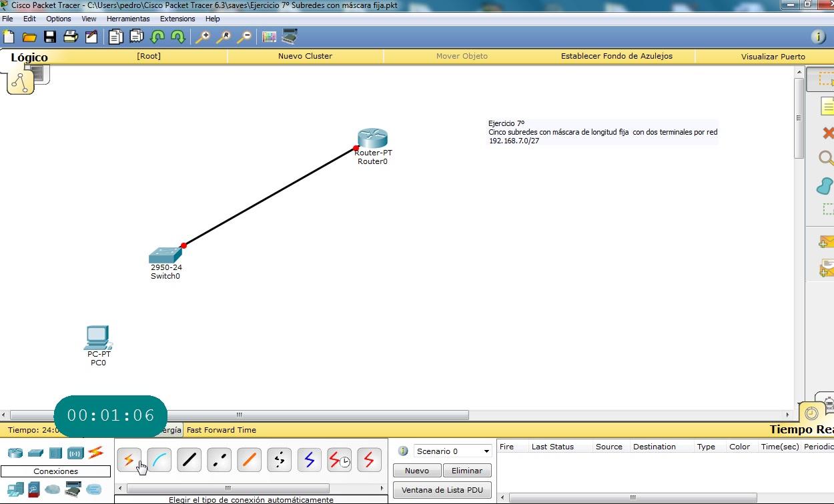This screenshot has width=834, height=504.
Task: Select the Switch0 device on canvas
Action: pyautogui.click(x=165, y=255)
